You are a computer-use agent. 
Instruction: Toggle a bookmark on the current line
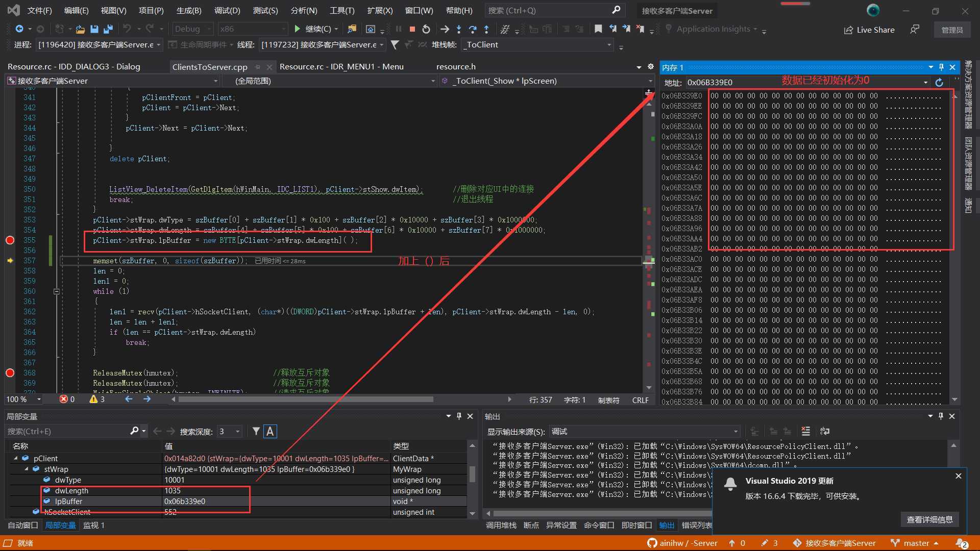pos(598,29)
